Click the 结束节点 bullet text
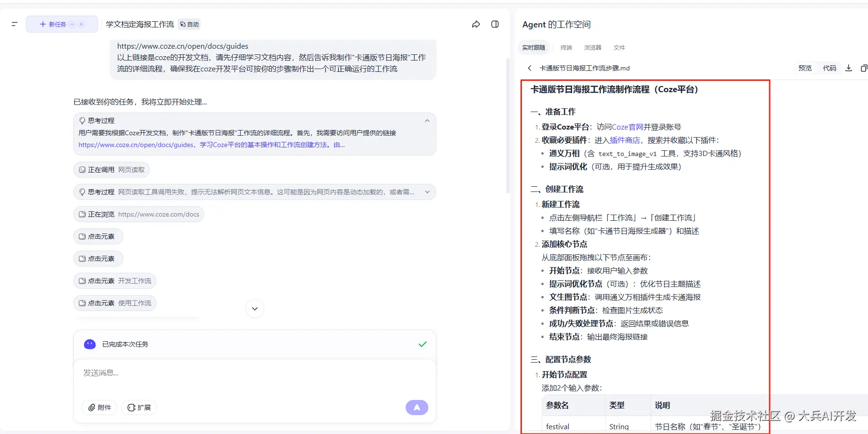868x434 pixels. [599, 337]
